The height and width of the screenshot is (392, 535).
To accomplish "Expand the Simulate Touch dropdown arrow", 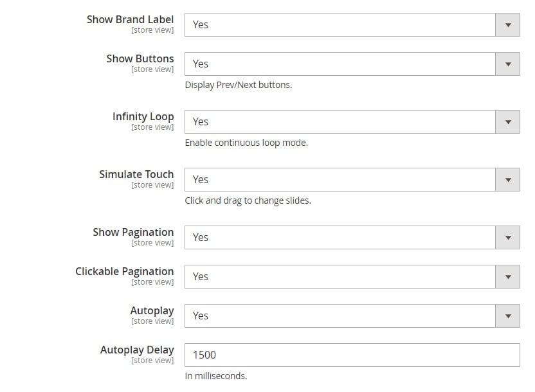I will point(508,180).
